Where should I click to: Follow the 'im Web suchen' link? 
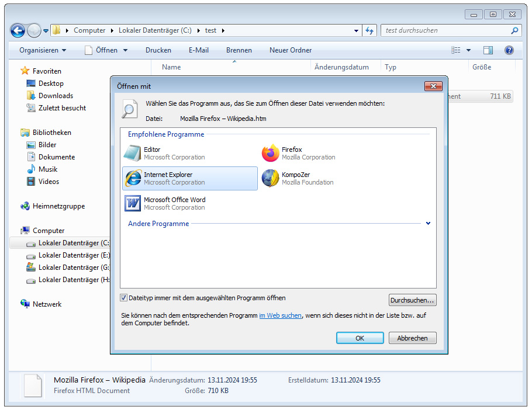[x=280, y=315]
